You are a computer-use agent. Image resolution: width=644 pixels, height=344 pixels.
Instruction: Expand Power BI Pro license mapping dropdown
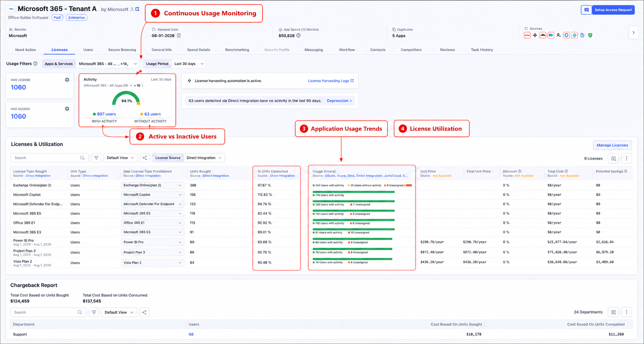[152, 242]
